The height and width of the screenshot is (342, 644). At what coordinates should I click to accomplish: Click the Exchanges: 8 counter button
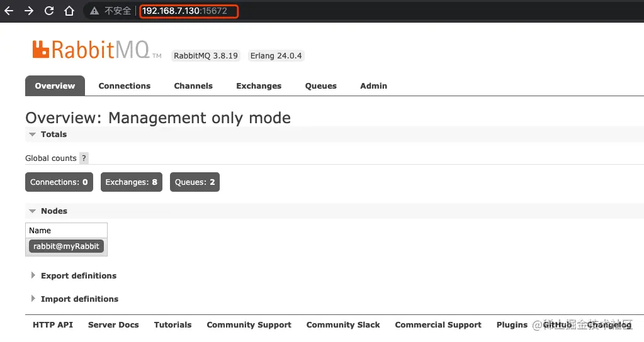tap(132, 182)
